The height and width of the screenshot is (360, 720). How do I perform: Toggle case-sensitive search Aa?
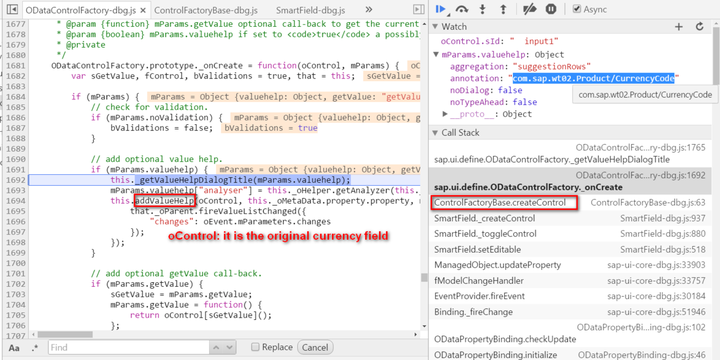[x=14, y=348]
